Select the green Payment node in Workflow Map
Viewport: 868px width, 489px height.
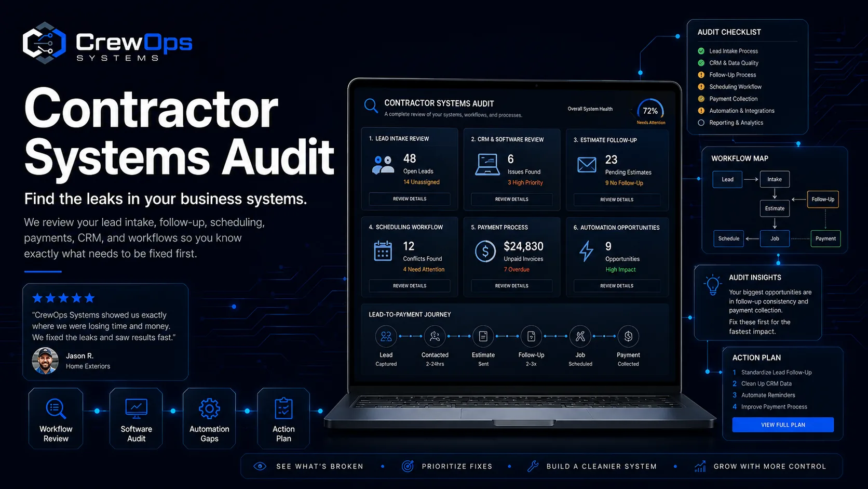[825, 239]
